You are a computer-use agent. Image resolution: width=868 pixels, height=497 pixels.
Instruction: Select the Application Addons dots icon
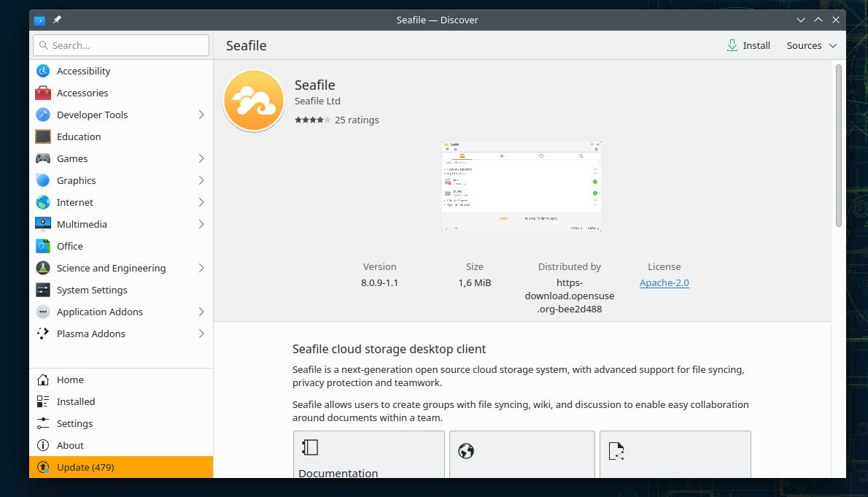point(43,312)
